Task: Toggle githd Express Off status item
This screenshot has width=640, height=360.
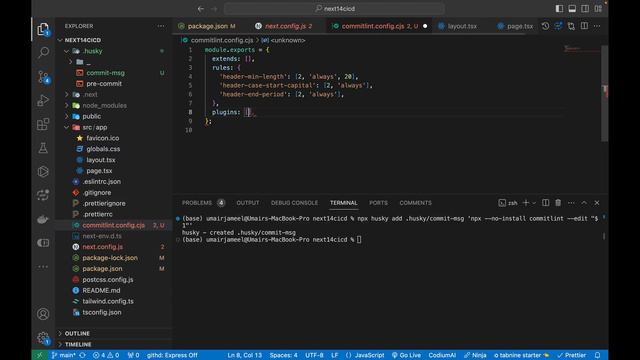Action: (172, 355)
